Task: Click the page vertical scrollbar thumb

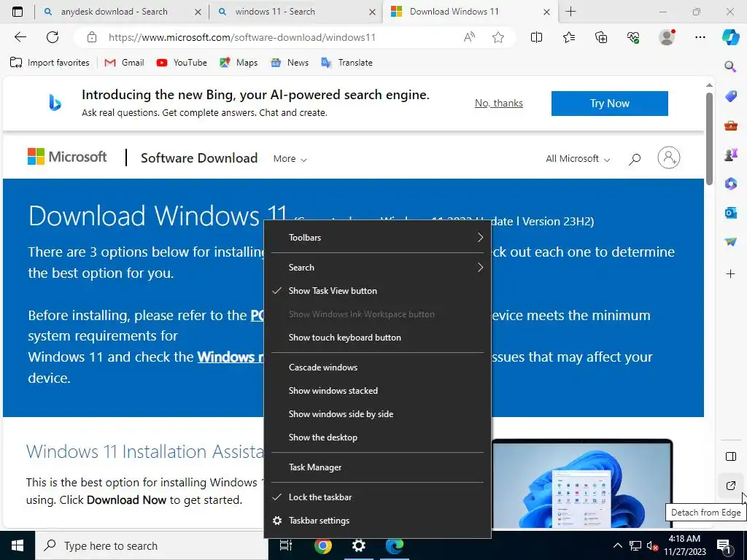Action: click(x=709, y=138)
